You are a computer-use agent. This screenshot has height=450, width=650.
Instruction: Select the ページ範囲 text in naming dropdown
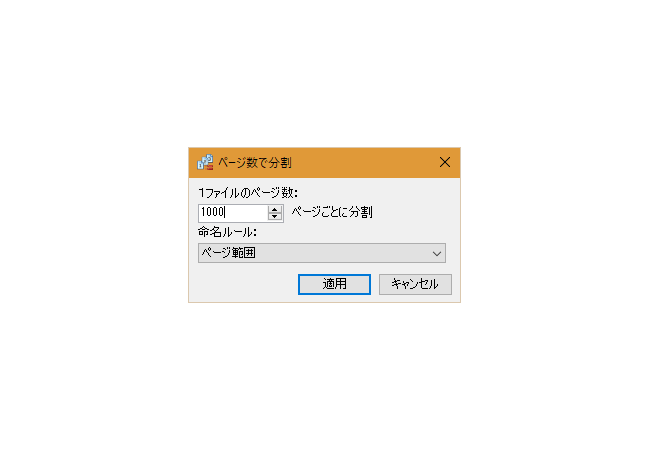pos(228,253)
